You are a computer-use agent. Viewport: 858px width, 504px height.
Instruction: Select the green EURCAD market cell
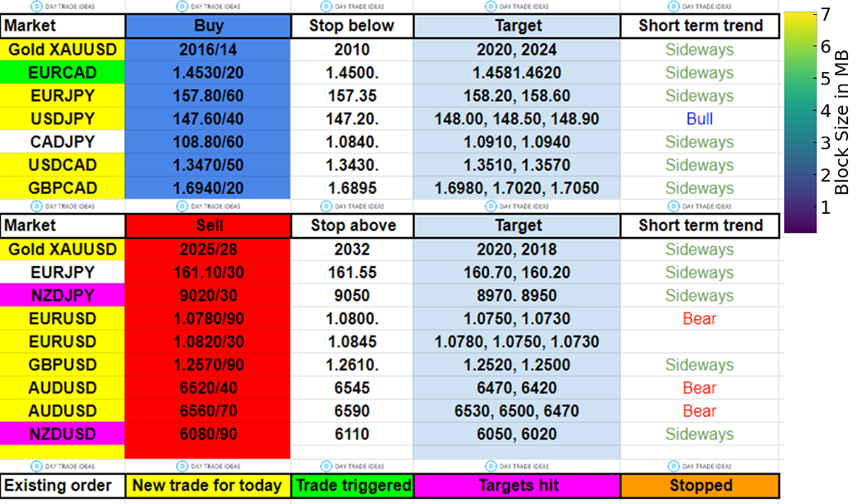[x=62, y=73]
